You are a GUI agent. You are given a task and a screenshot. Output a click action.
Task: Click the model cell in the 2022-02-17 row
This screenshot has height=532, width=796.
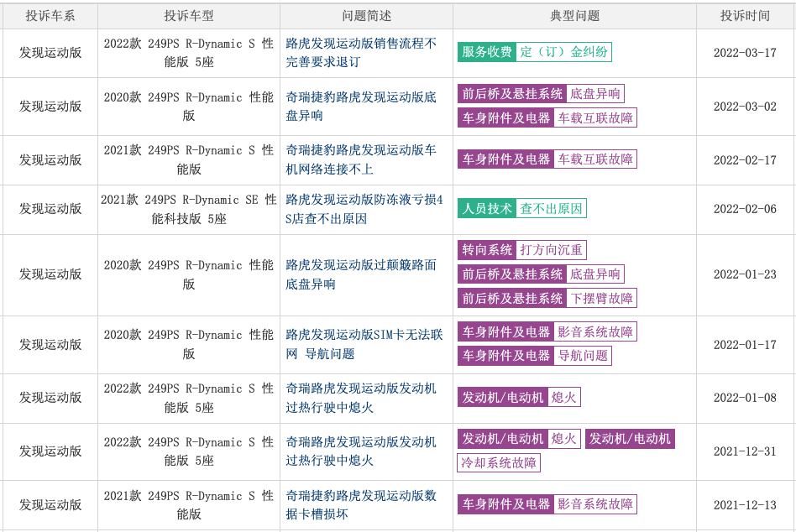click(x=189, y=159)
